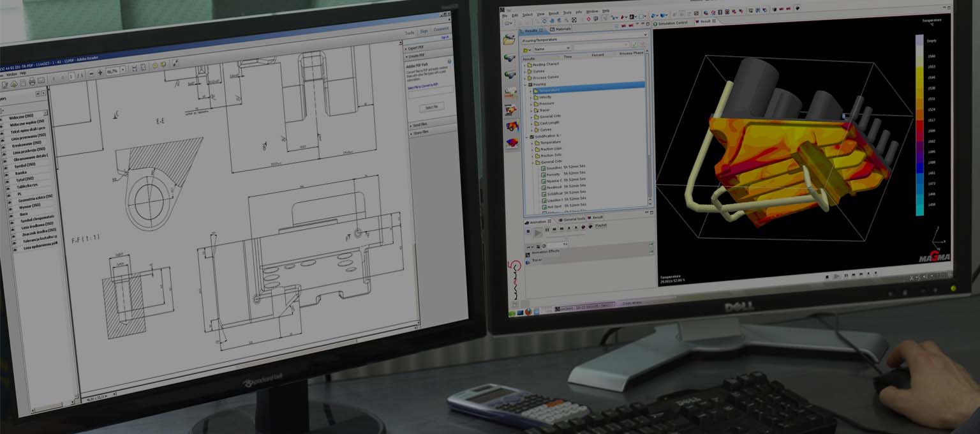Hide the Symbol (ISO) layer eye icon

[6, 167]
